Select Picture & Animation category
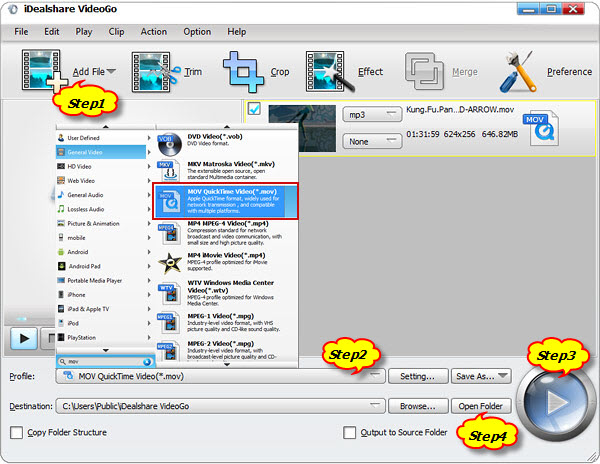 [101, 223]
